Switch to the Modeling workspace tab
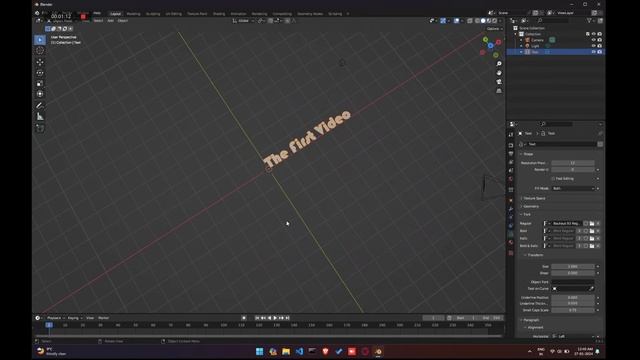 pyautogui.click(x=133, y=13)
